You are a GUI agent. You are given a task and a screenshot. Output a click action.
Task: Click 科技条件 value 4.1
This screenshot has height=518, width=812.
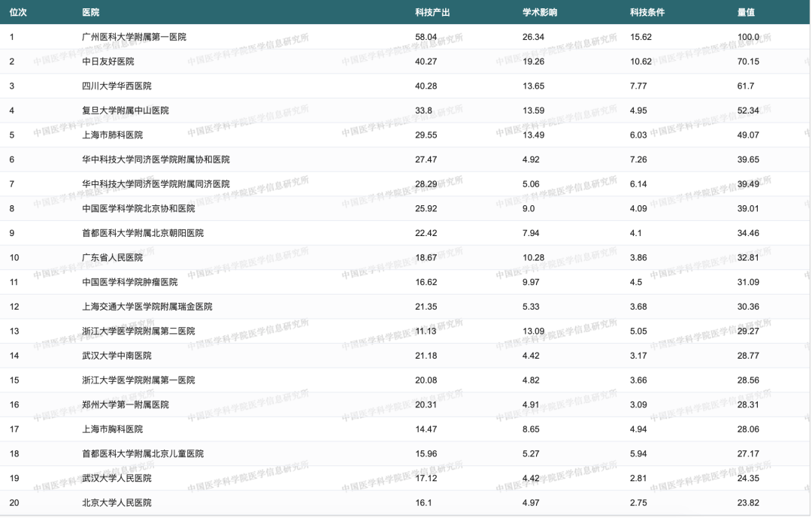pos(636,233)
